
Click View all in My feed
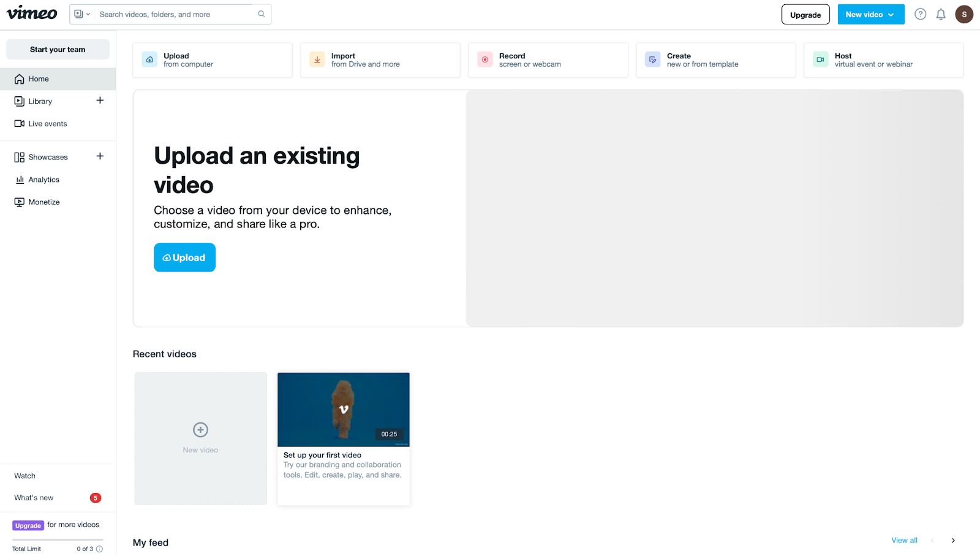tap(904, 540)
